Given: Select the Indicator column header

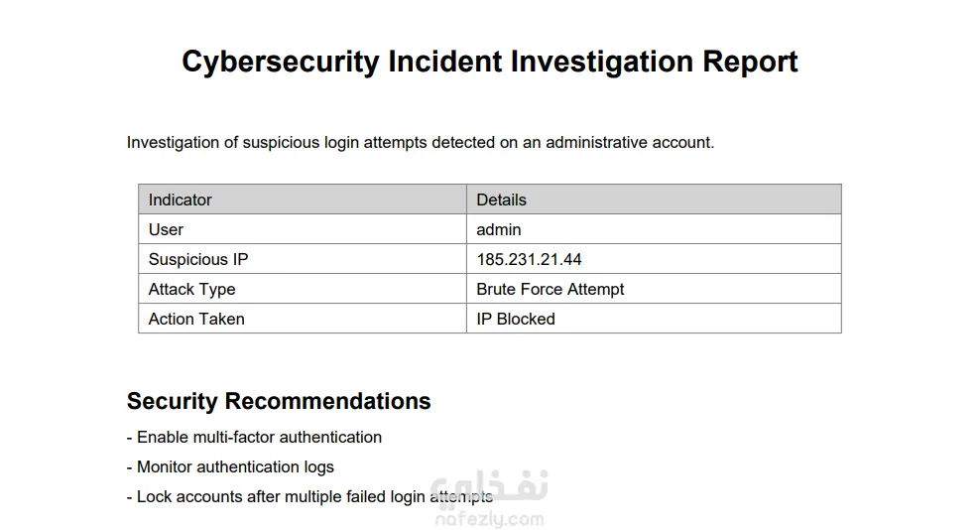Looking at the screenshot, I should coord(303,199).
